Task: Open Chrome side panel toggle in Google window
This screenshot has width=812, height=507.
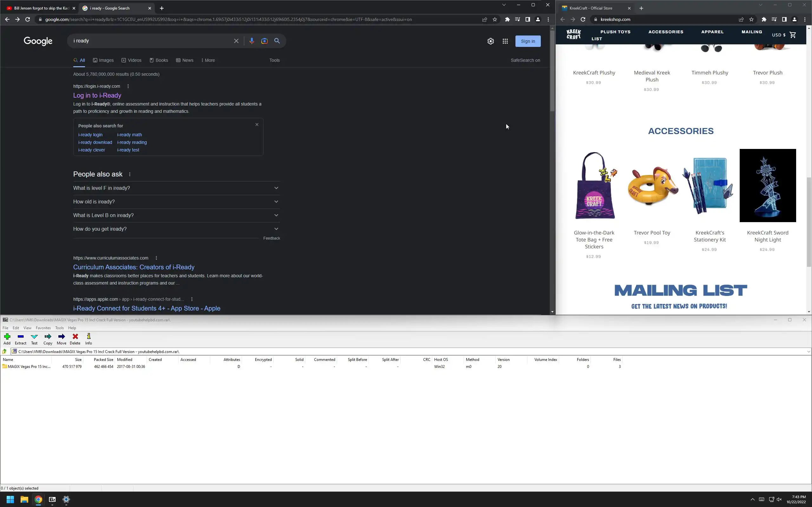Action: click(x=527, y=19)
